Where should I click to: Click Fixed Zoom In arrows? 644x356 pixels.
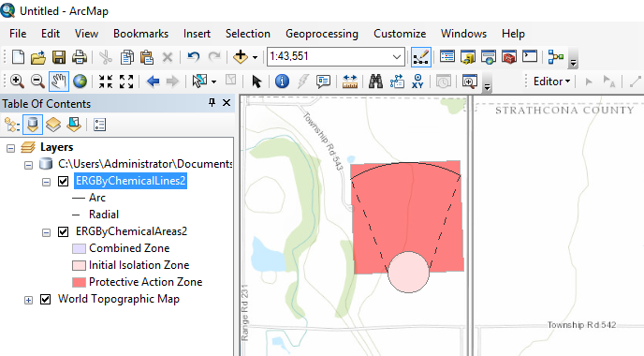(106, 82)
